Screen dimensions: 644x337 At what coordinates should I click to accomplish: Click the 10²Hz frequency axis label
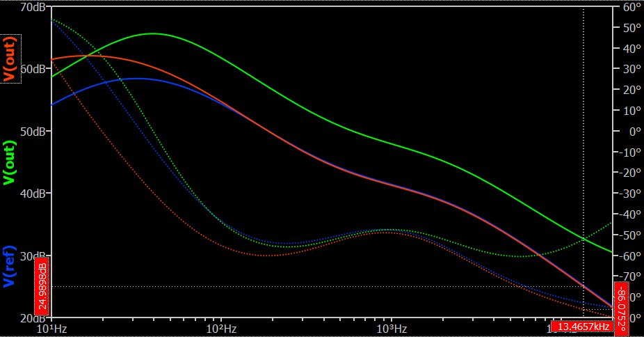[x=221, y=329]
